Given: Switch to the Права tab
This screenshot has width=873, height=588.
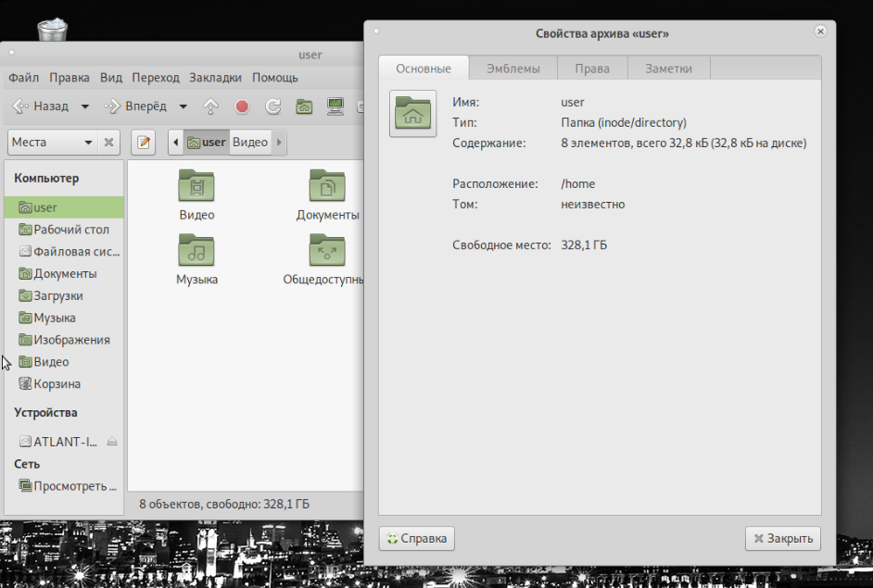Looking at the screenshot, I should 591,69.
